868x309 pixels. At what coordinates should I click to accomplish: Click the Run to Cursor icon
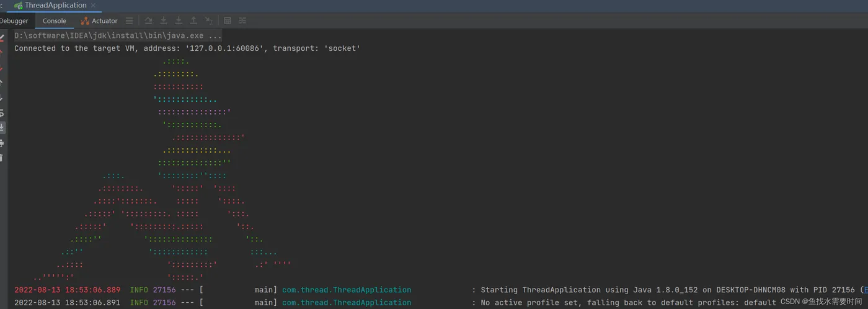point(209,20)
